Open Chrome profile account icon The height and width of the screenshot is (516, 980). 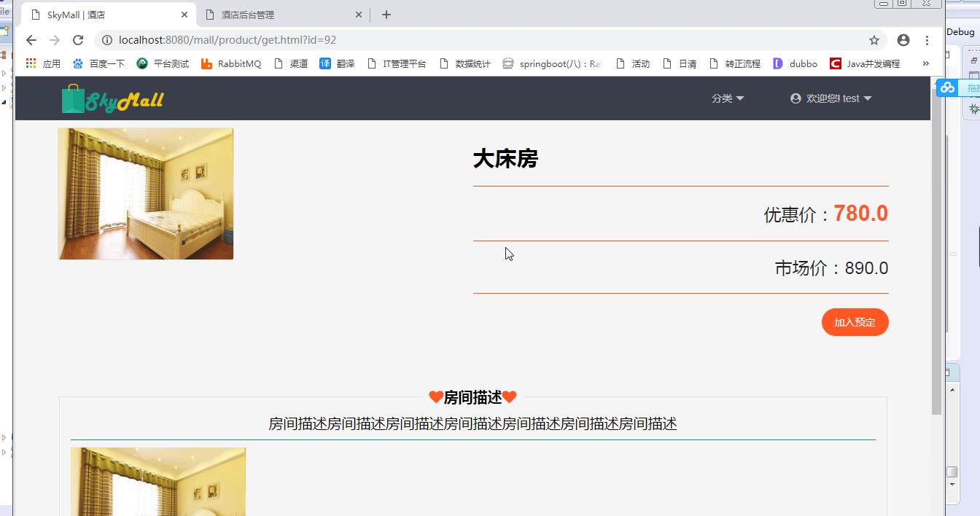pos(903,40)
